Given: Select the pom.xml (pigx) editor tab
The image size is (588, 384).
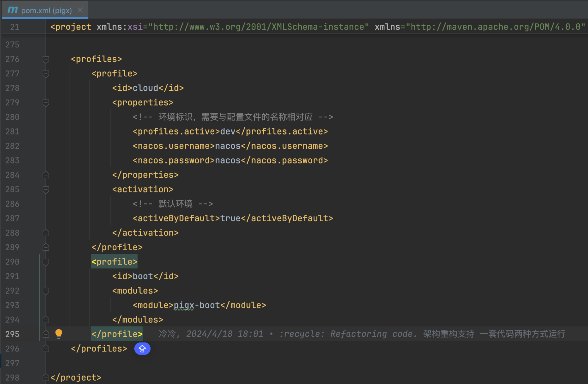Looking at the screenshot, I should point(46,11).
